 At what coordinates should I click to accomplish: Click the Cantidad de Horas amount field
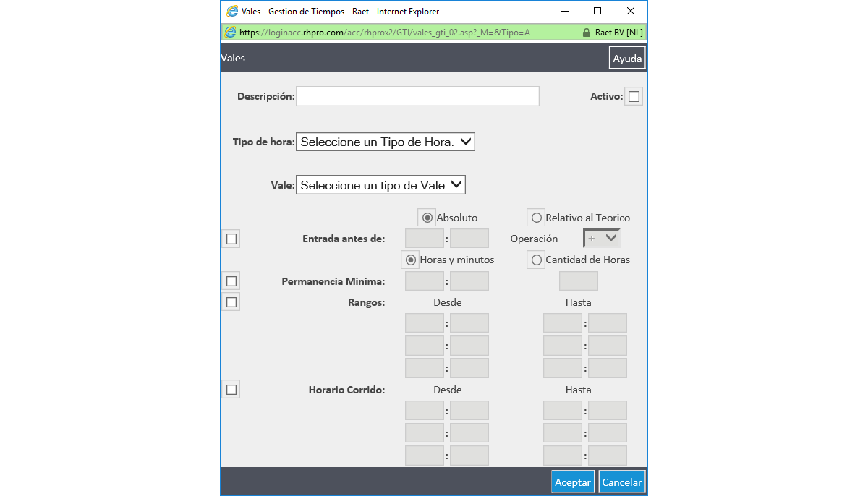[579, 281]
